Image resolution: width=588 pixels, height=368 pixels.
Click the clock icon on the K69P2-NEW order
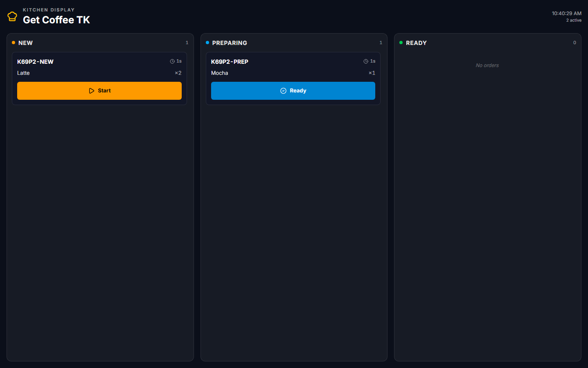point(172,61)
